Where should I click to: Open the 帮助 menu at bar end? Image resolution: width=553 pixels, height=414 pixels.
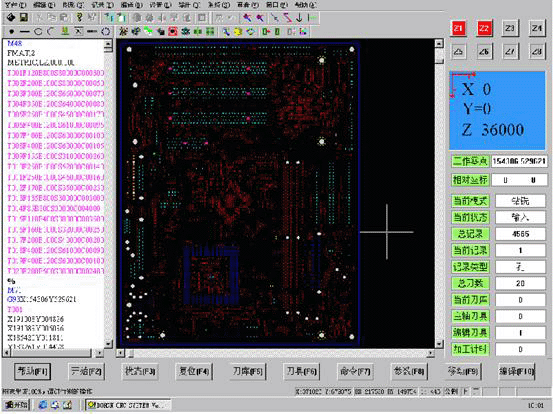click(305, 5)
